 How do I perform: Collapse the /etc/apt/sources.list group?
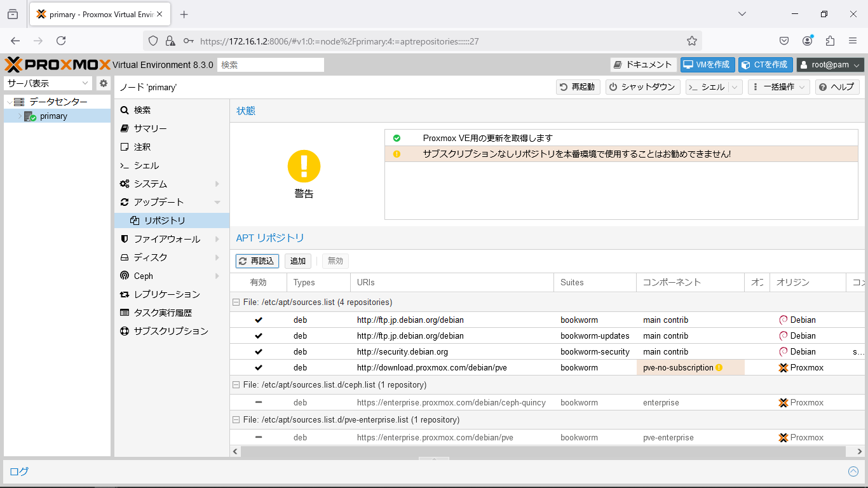236,302
